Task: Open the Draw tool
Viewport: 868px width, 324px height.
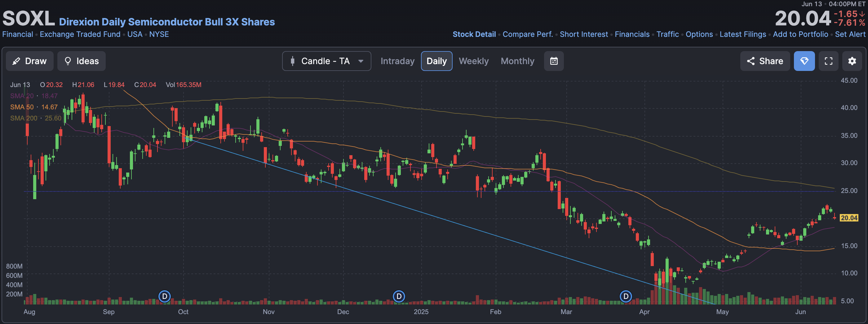Action: click(x=30, y=61)
